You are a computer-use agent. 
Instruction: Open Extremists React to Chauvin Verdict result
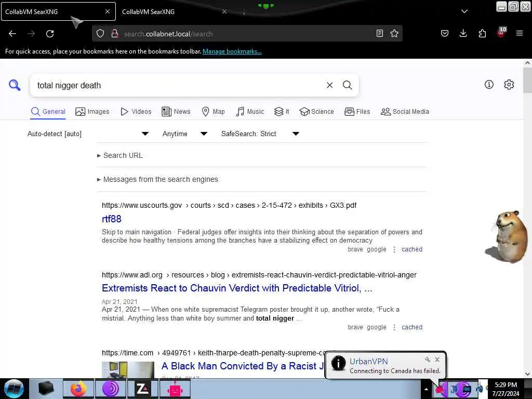pos(237,288)
